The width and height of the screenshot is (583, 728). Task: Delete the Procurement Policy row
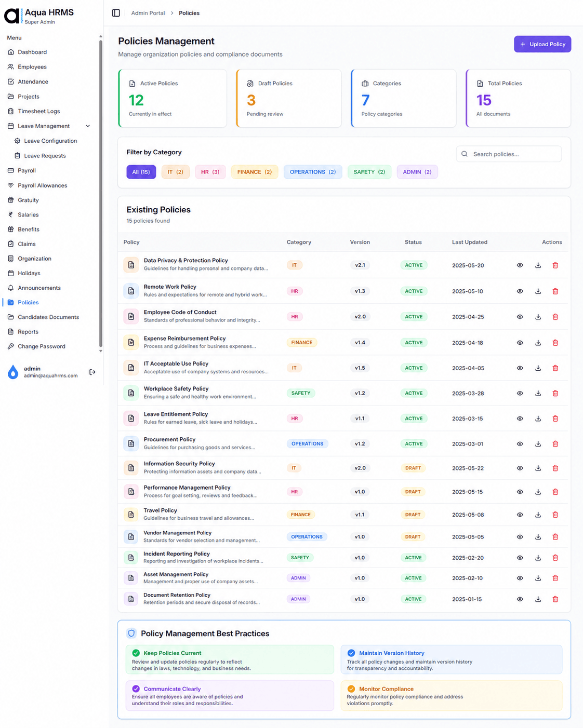(555, 444)
